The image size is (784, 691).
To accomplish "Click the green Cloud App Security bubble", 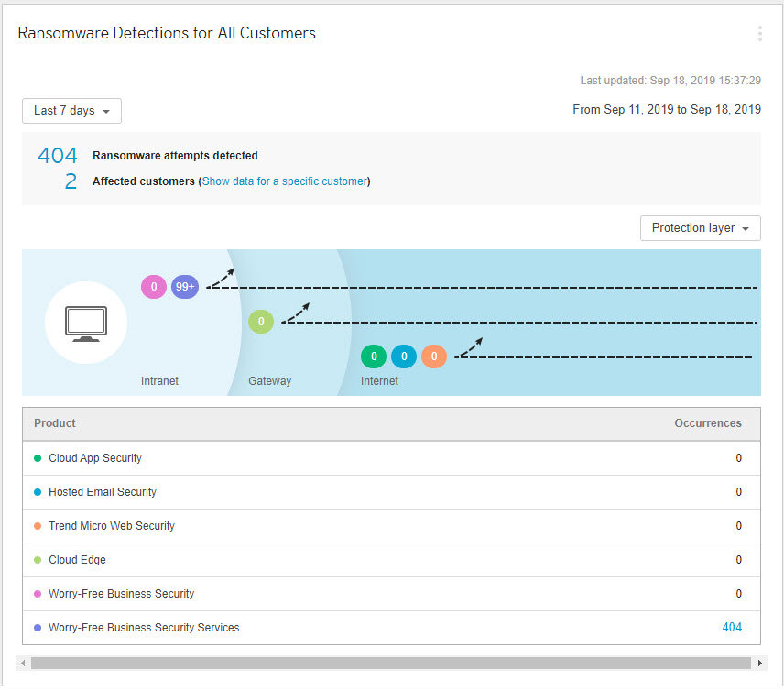I will (374, 356).
